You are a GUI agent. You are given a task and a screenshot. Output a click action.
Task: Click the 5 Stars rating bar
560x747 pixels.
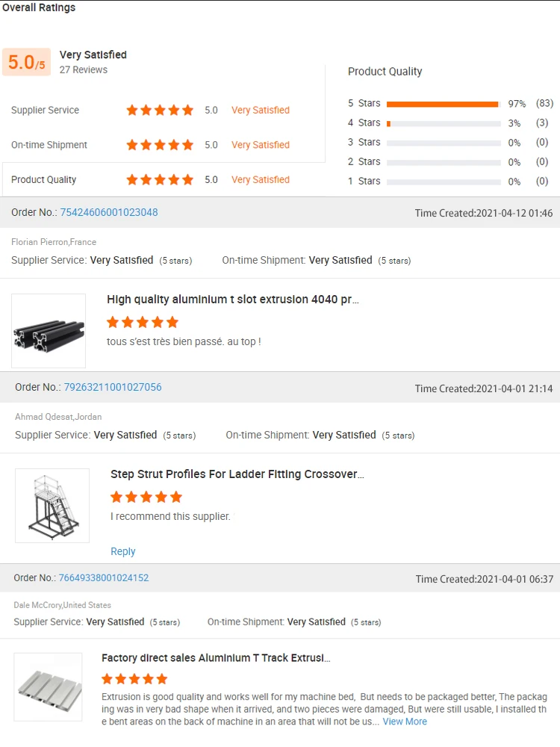point(444,104)
